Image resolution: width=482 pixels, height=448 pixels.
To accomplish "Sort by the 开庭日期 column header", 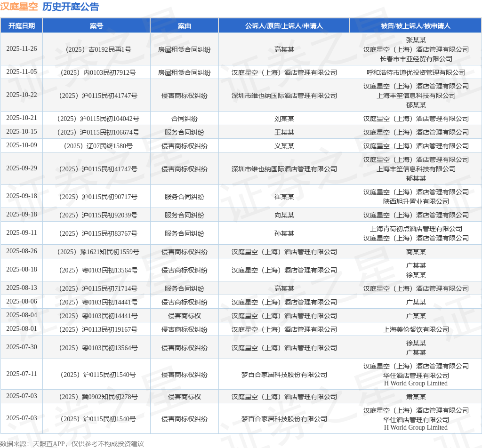I will pos(22,26).
